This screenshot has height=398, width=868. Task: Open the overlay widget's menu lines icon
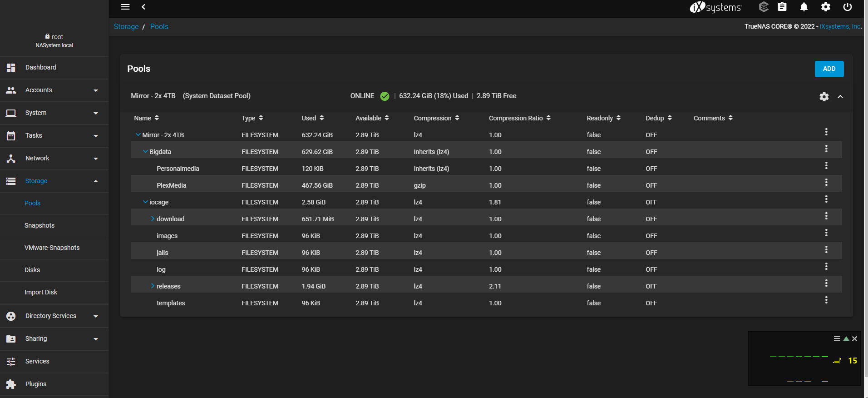(837, 338)
